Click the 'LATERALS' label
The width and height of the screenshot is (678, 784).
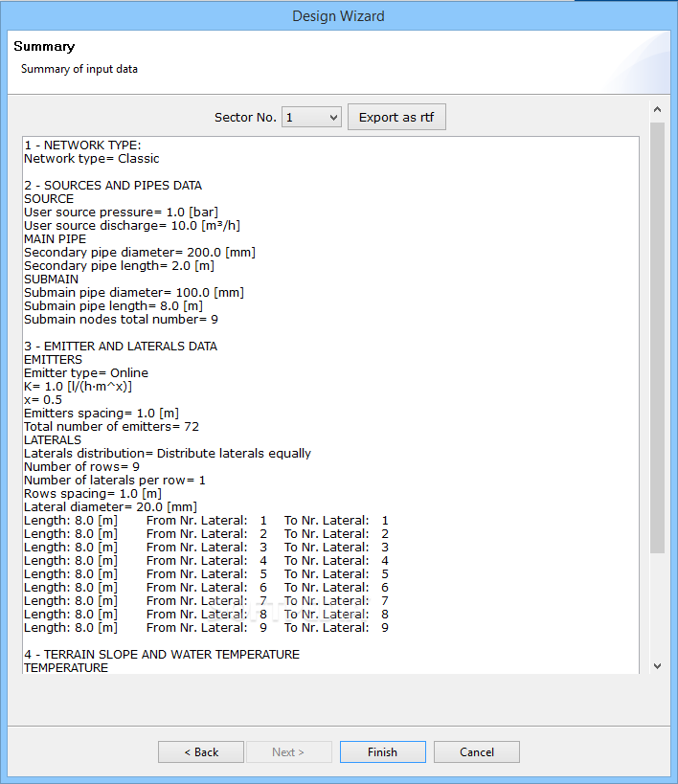[53, 440]
